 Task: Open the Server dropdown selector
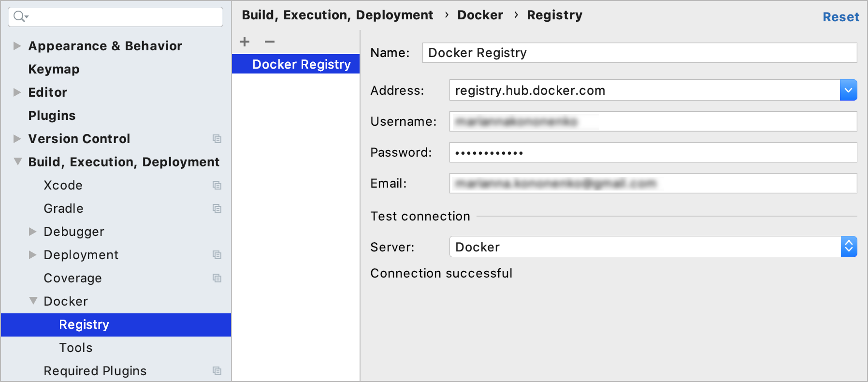click(849, 247)
